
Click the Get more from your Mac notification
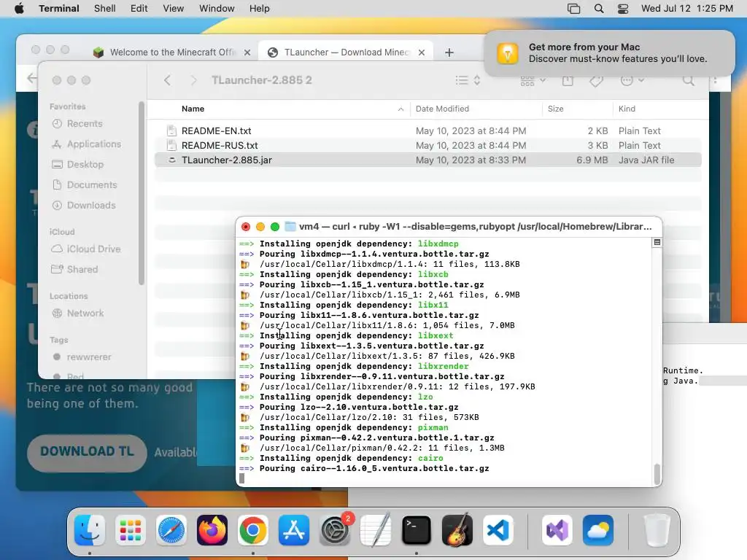[609, 52]
